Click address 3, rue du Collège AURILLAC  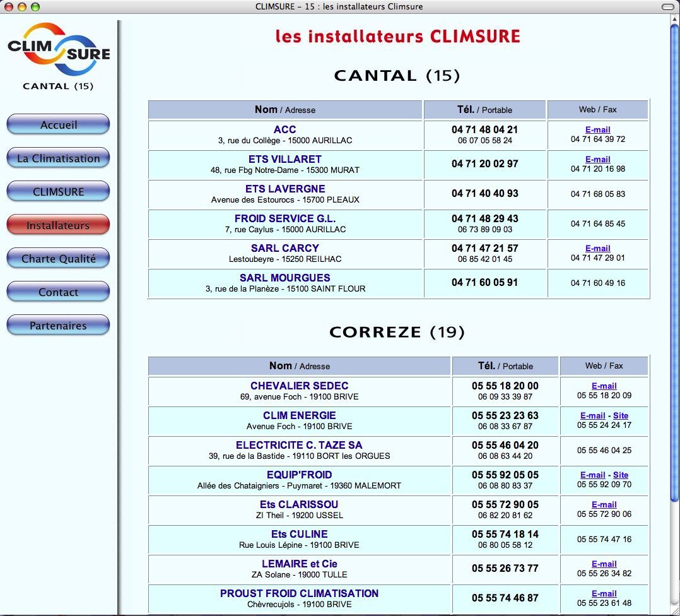pyautogui.click(x=285, y=141)
